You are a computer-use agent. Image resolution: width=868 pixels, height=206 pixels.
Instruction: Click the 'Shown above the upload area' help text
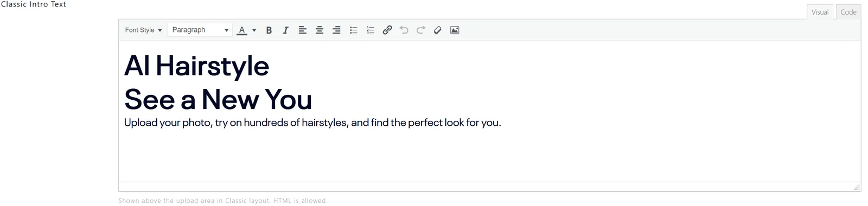coord(223,201)
